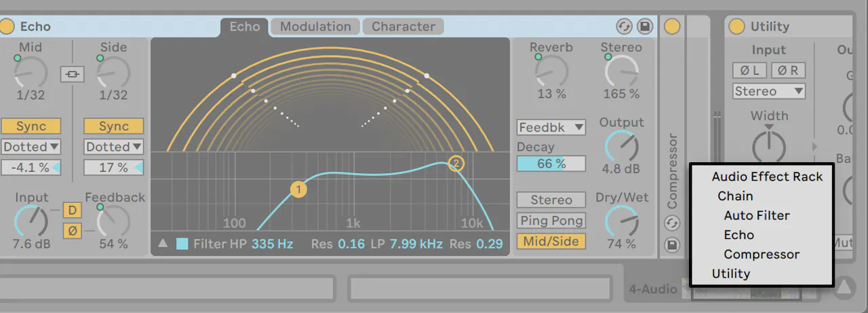Screen dimensions: 868x313
Task: Toggle Utility's ØR phase invert button
Action: point(788,71)
